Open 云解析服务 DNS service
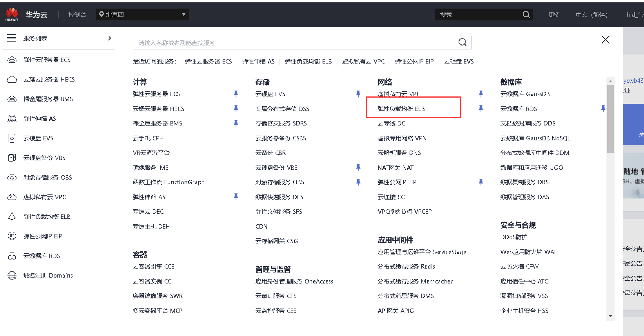This screenshot has width=644, height=336. 399,153
